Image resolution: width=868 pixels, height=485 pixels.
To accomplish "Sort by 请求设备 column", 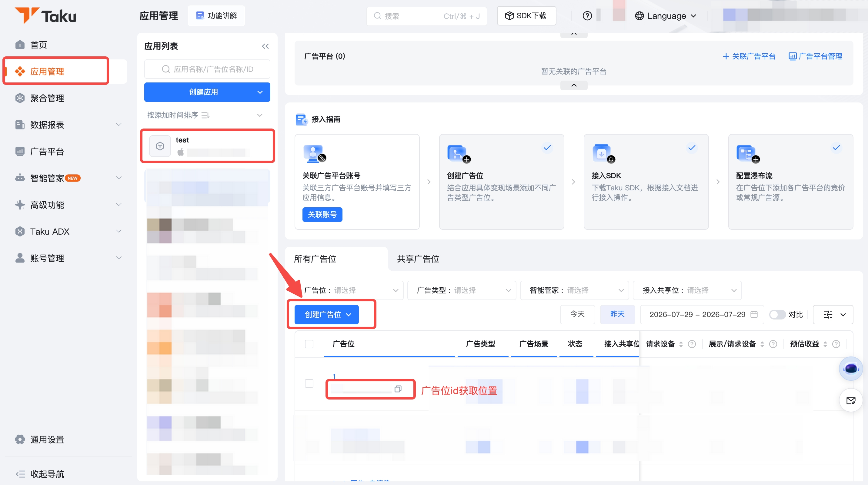I will pyautogui.click(x=681, y=344).
